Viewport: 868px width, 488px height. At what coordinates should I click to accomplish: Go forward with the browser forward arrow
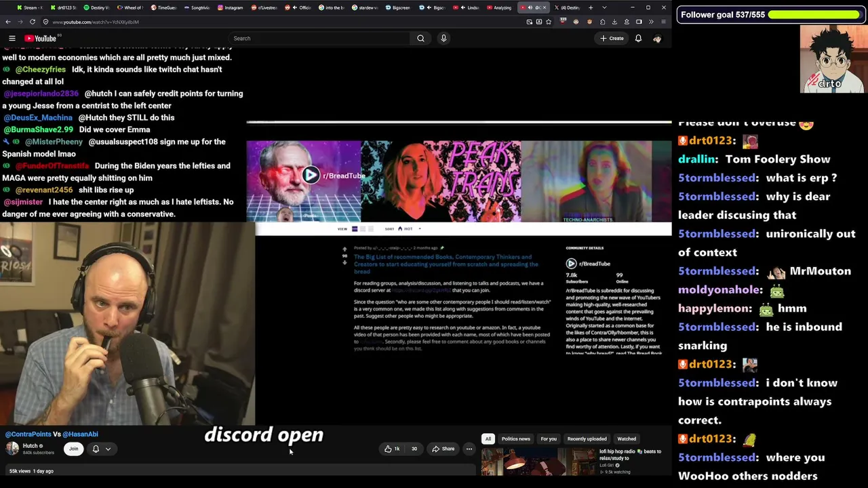tap(20, 22)
